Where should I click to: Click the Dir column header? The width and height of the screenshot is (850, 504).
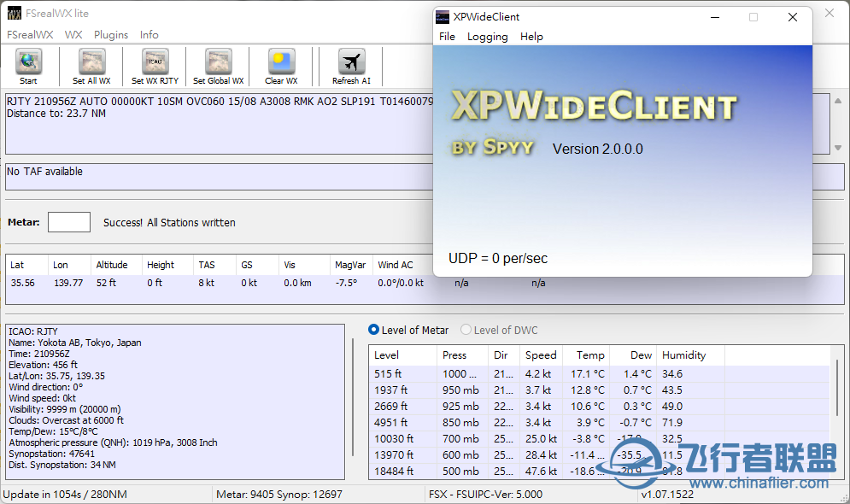[504, 355]
